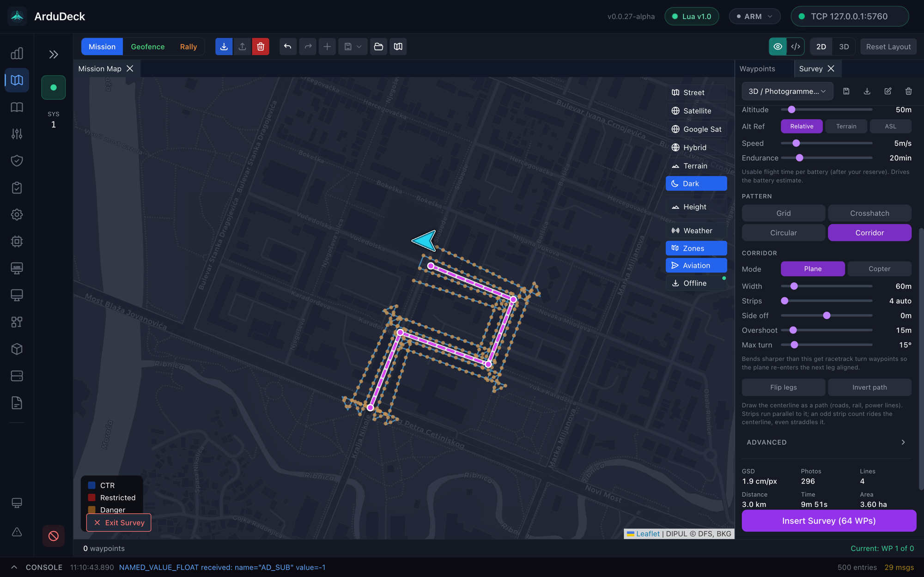Close the Mission Map tab
The width and height of the screenshot is (924, 577).
(x=130, y=69)
